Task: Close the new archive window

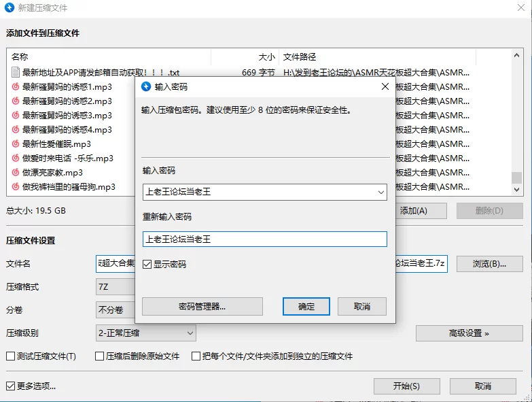Action: pyautogui.click(x=521, y=7)
